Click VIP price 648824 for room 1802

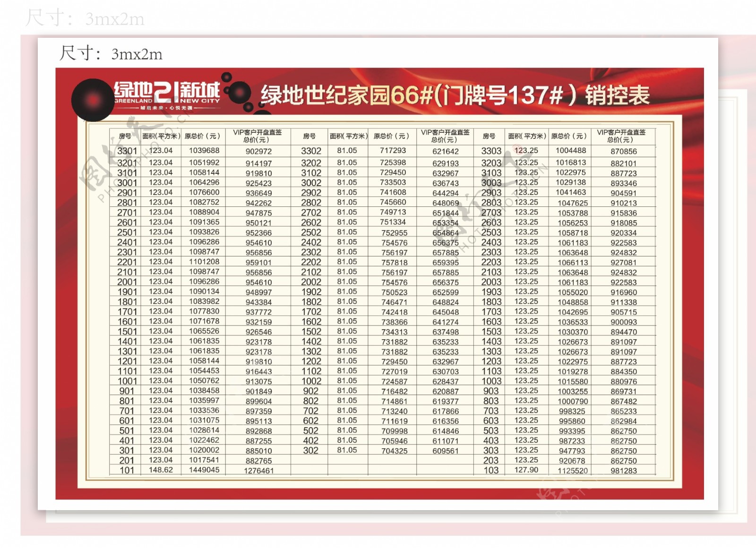pos(446,302)
